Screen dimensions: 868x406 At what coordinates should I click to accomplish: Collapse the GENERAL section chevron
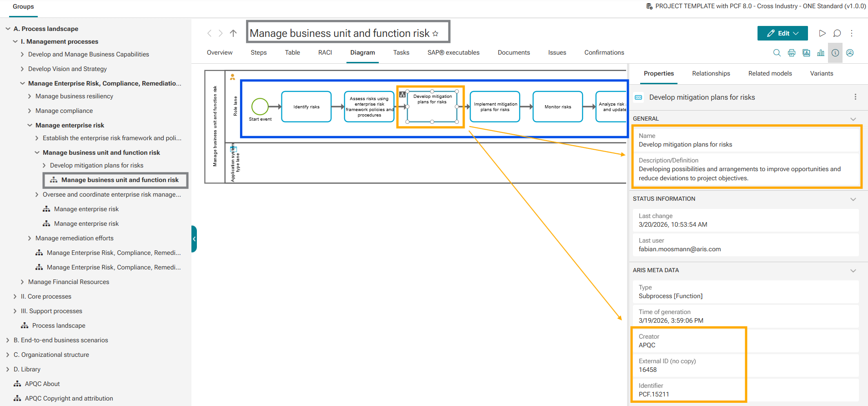click(853, 119)
